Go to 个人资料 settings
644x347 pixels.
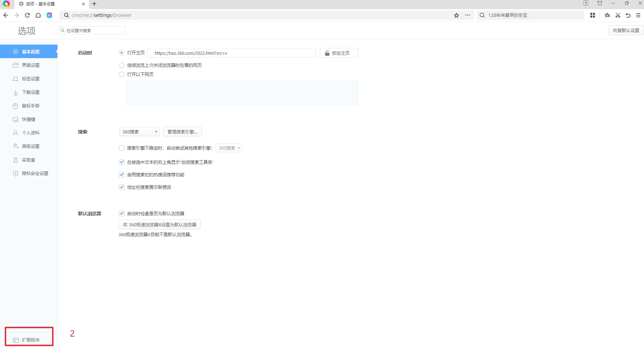[x=29, y=133]
